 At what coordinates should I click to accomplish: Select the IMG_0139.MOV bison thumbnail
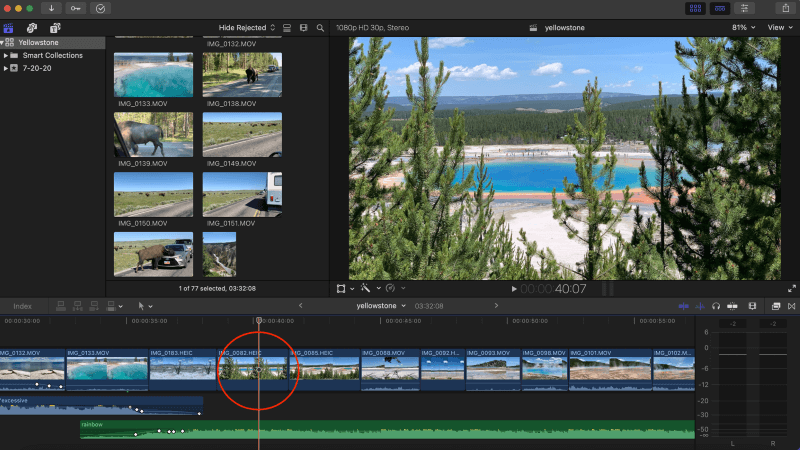[x=154, y=135]
